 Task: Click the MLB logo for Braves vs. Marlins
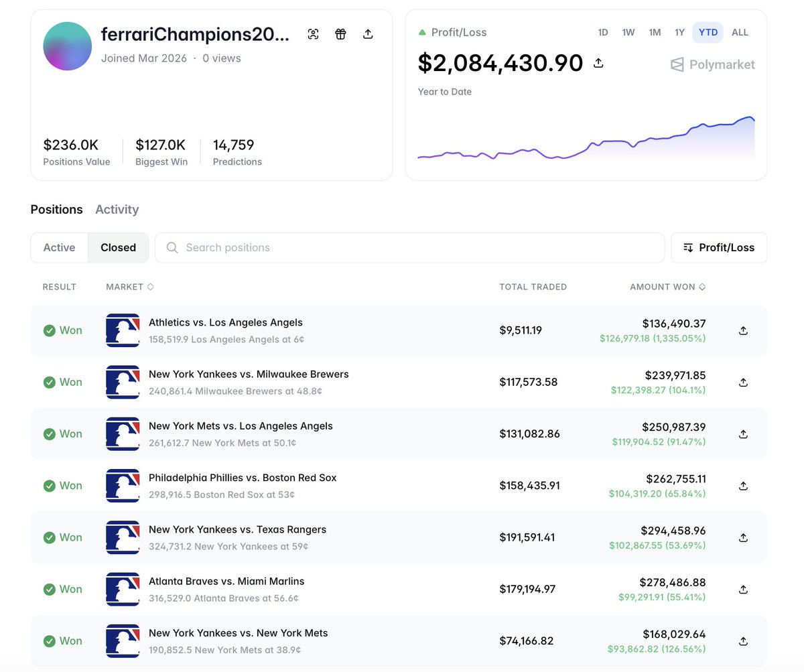coord(123,589)
